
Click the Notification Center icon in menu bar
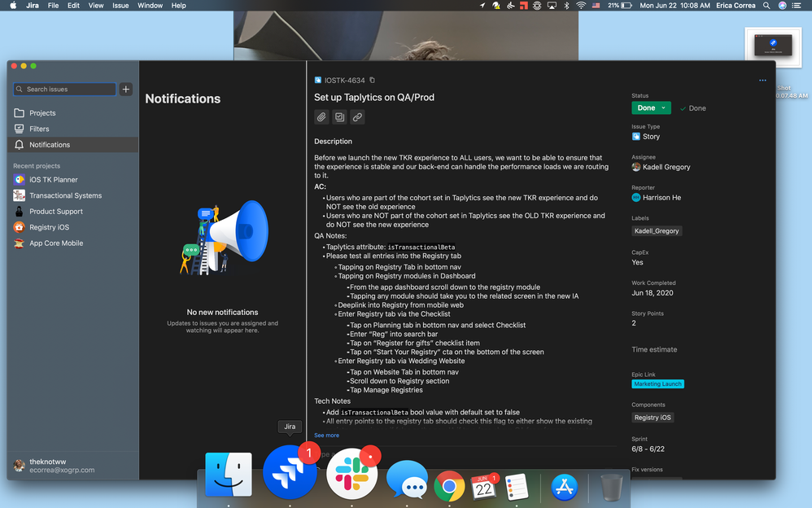[x=797, y=6]
